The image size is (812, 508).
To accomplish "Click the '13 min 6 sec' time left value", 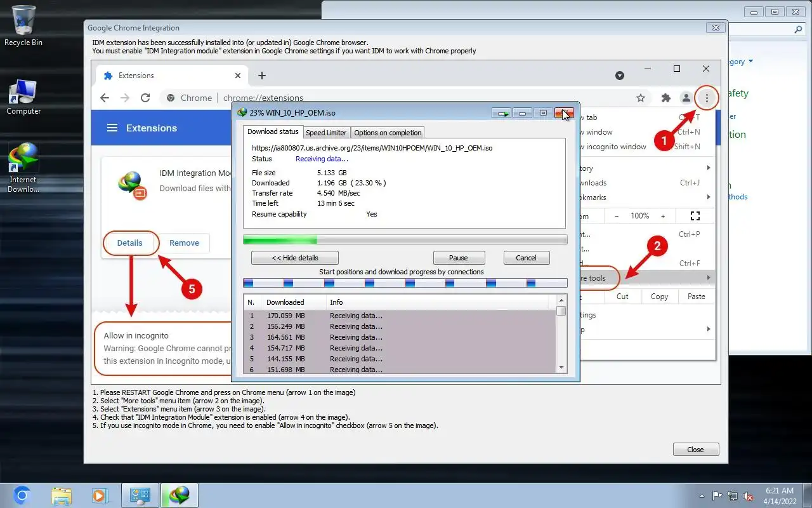I will 336,203.
